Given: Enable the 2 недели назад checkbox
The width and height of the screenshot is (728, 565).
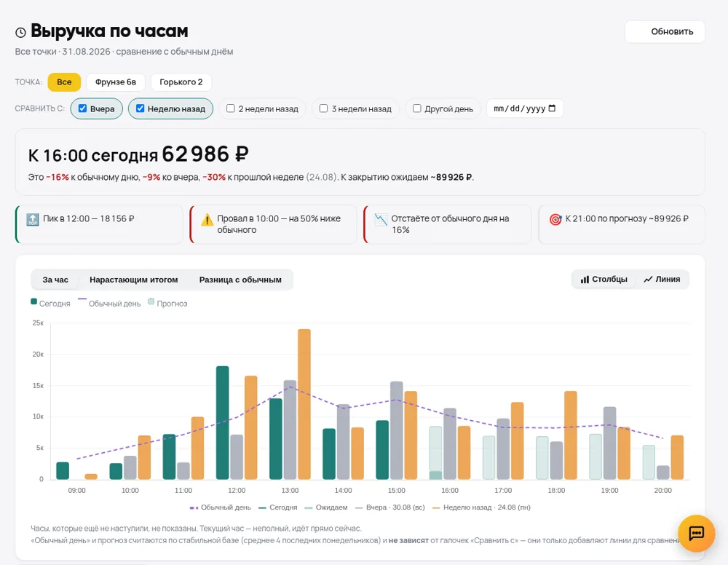Looking at the screenshot, I should pos(230,108).
